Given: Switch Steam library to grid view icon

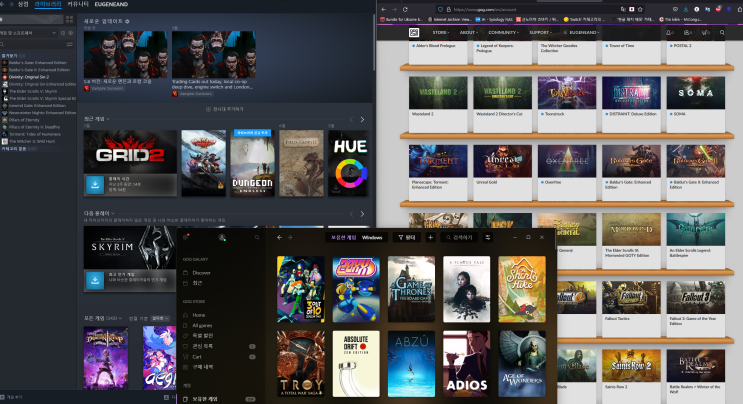Looking at the screenshot, I should pyautogui.click(x=70, y=19).
